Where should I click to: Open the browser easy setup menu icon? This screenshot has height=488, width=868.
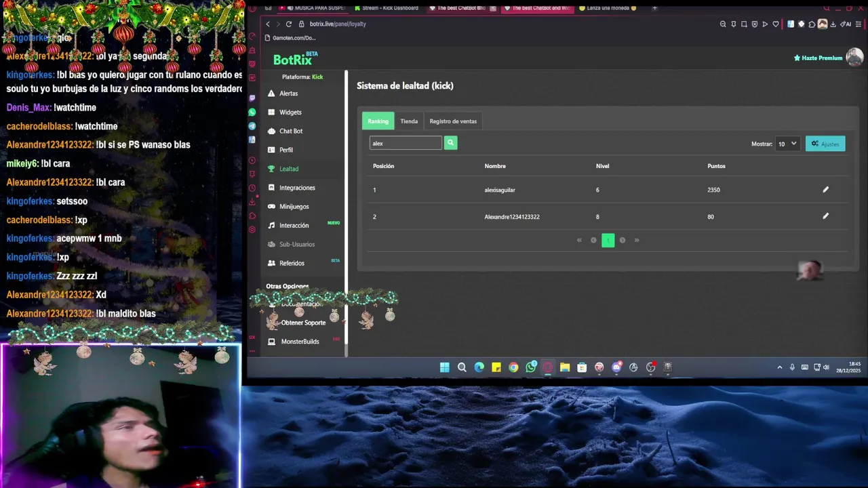pos(859,24)
